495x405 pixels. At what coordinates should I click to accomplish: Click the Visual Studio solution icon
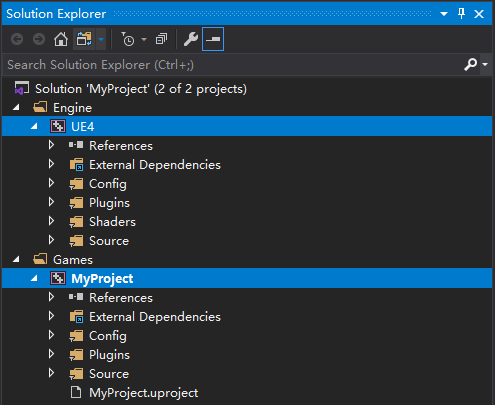pyautogui.click(x=22, y=88)
